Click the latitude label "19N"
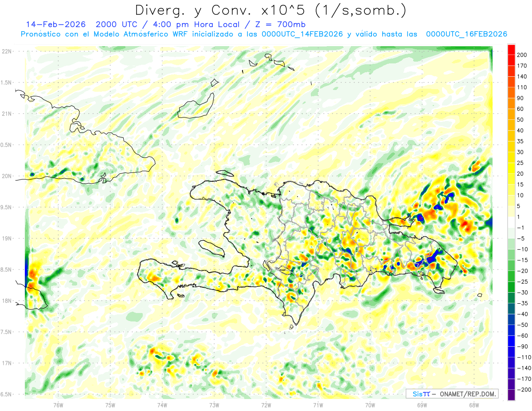The height and width of the screenshot is (411, 532). click(x=6, y=239)
